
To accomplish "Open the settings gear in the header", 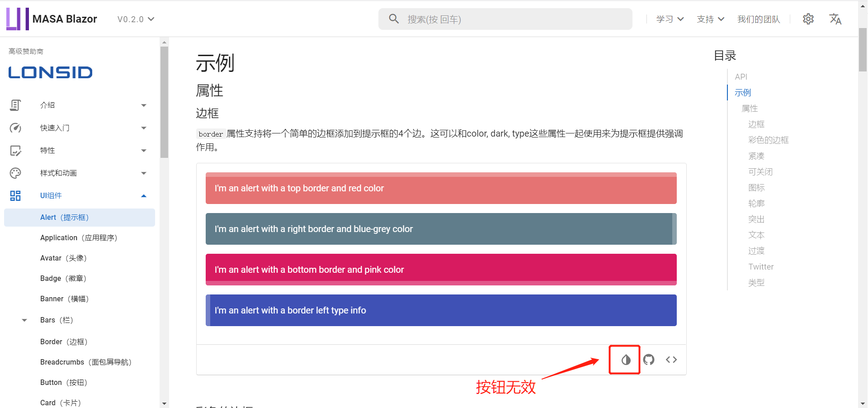I will pos(808,19).
